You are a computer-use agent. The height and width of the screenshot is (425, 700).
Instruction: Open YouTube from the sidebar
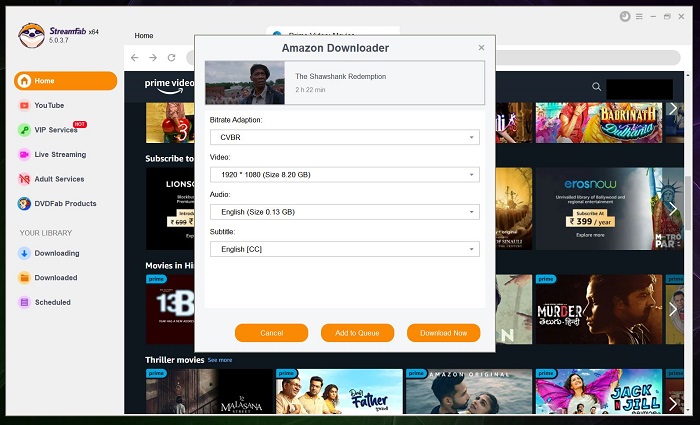48,105
